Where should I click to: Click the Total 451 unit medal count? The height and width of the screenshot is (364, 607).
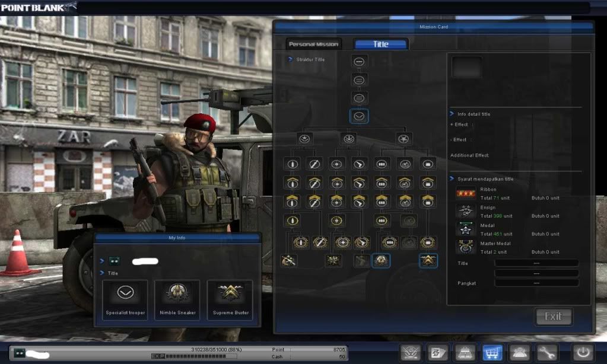coord(496,234)
